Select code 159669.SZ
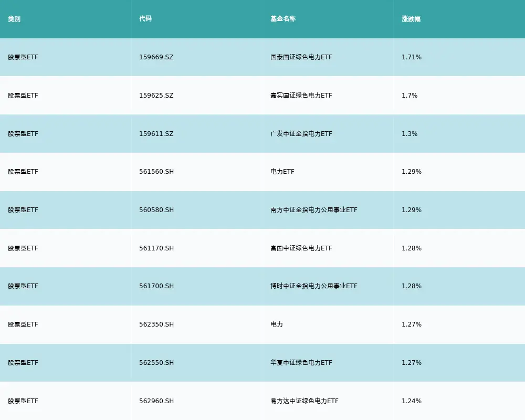 (x=156, y=57)
